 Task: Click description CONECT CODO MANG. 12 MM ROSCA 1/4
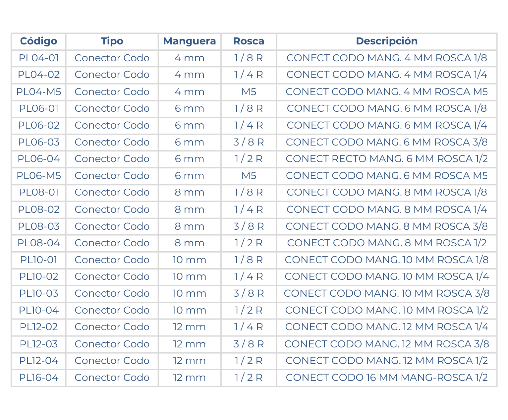pos(387,327)
